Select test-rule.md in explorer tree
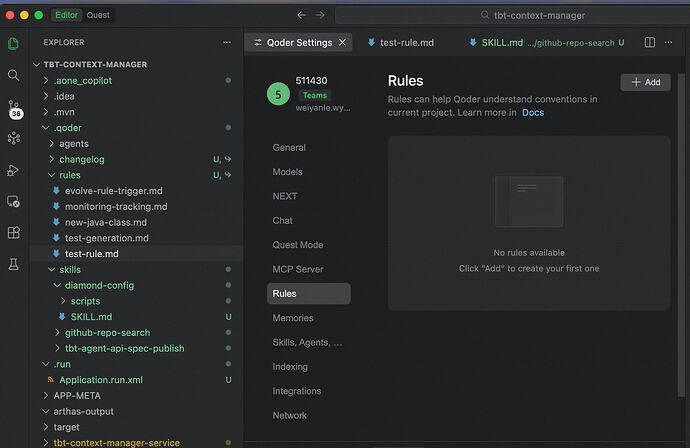This screenshot has width=690, height=448. [136, 253]
